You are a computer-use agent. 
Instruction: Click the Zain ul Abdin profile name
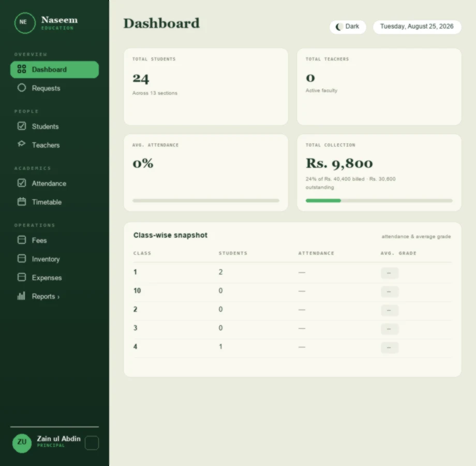click(x=58, y=439)
